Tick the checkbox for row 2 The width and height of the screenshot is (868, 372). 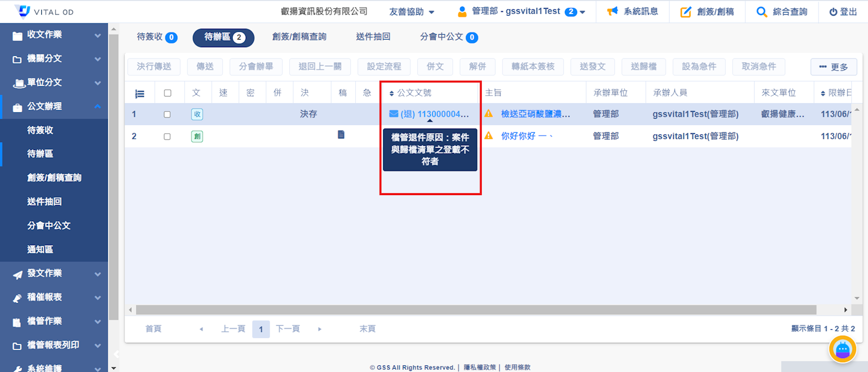pos(167,137)
